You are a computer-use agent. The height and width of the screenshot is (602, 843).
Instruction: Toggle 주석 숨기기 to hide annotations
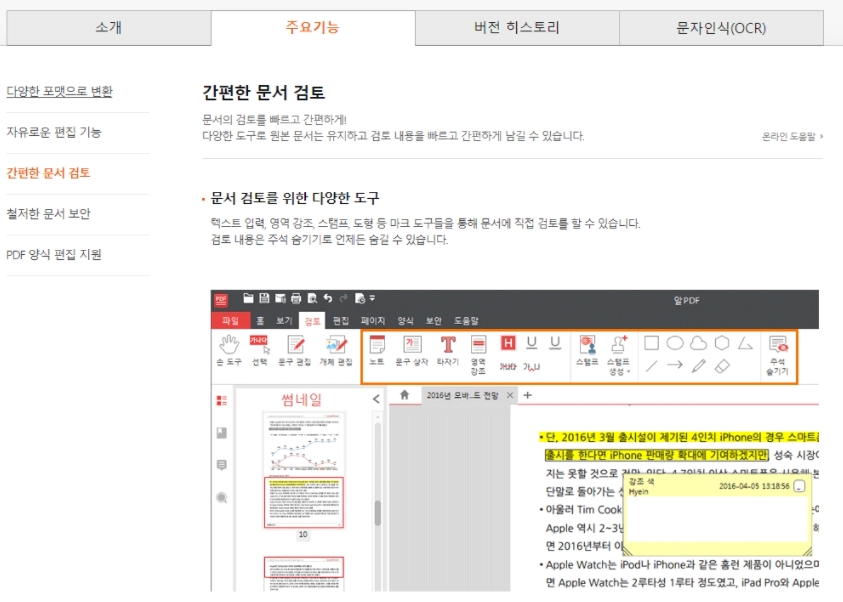[777, 355]
